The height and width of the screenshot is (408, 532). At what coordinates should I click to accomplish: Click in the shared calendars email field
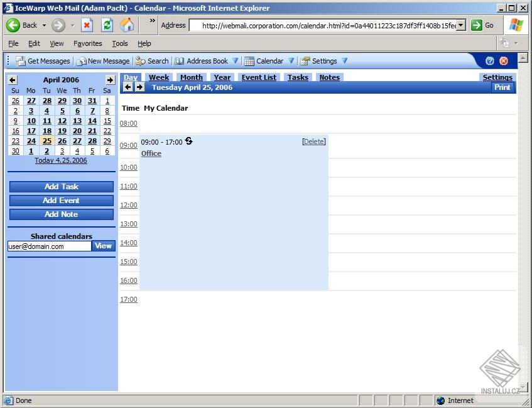50,246
